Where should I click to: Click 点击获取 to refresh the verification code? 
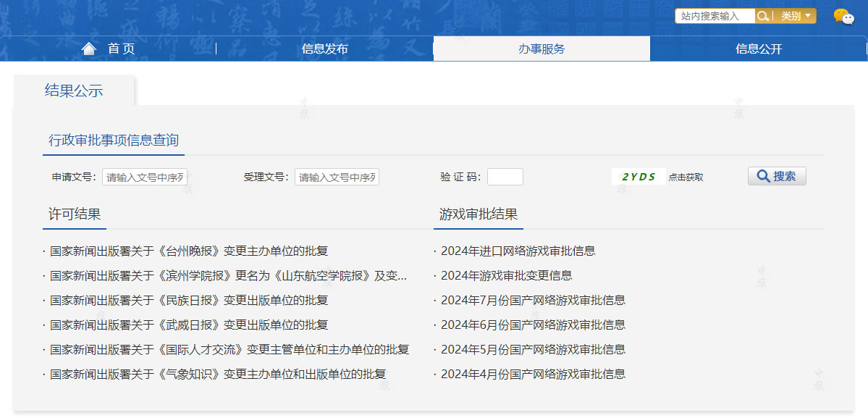pyautogui.click(x=685, y=176)
